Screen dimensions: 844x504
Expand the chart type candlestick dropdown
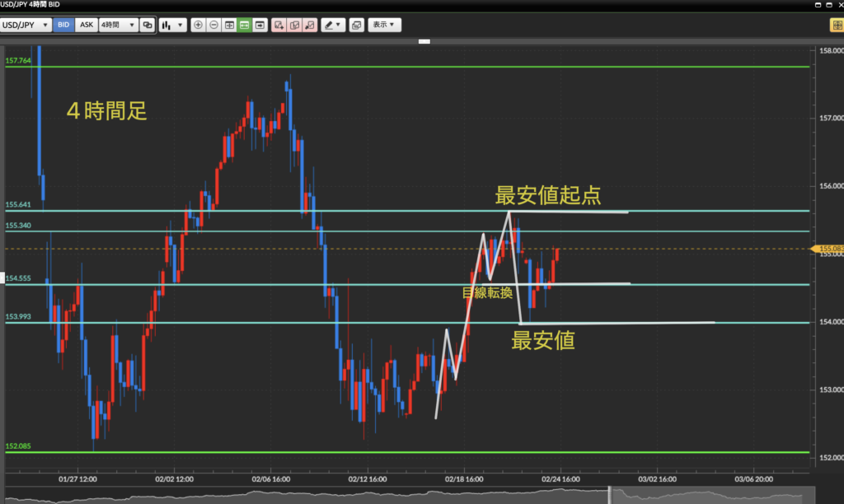[173, 26]
